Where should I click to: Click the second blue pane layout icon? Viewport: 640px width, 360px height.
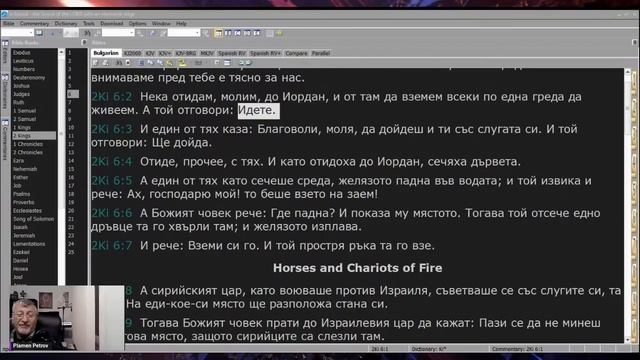[x=237, y=33]
